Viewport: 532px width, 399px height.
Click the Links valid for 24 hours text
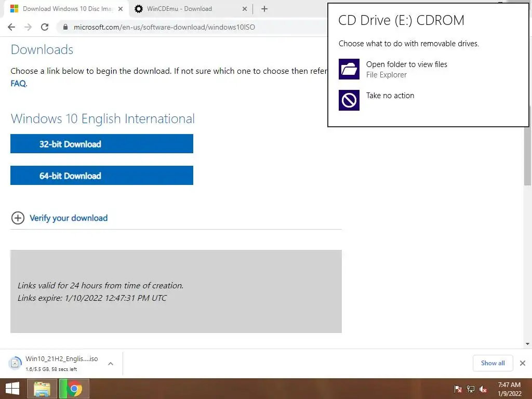click(x=100, y=285)
